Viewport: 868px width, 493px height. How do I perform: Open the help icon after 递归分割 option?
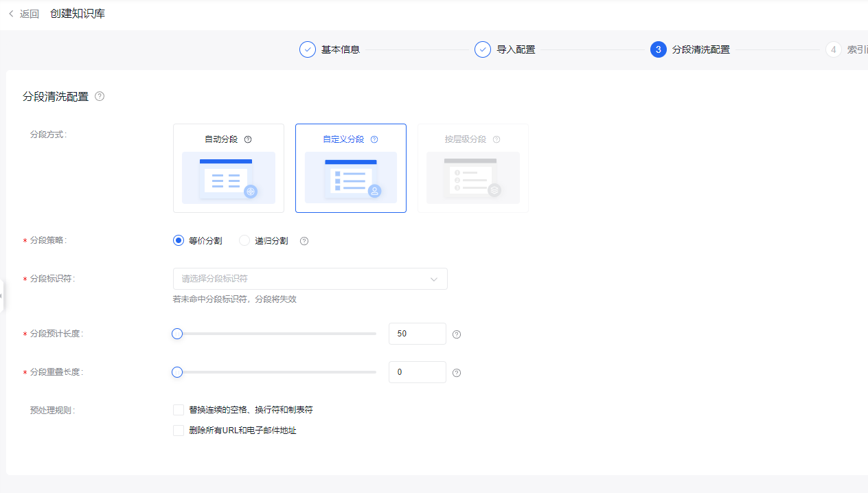304,240
